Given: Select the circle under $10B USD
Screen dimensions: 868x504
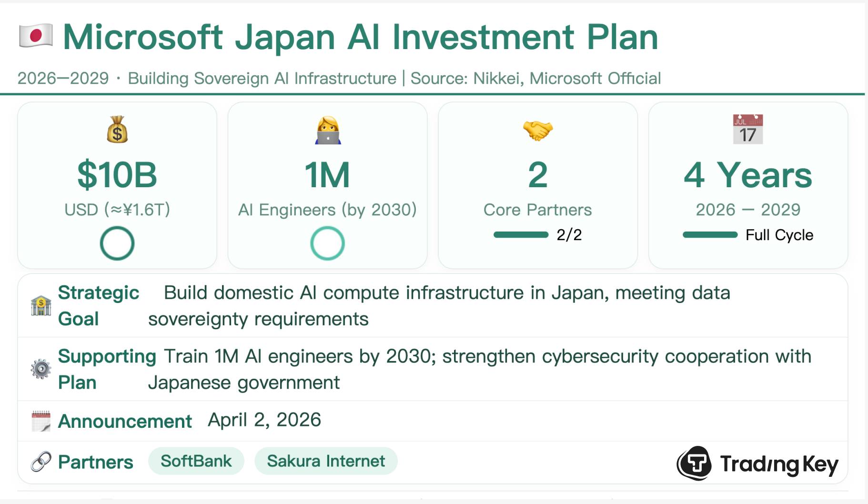Looking at the screenshot, I should 117,243.
